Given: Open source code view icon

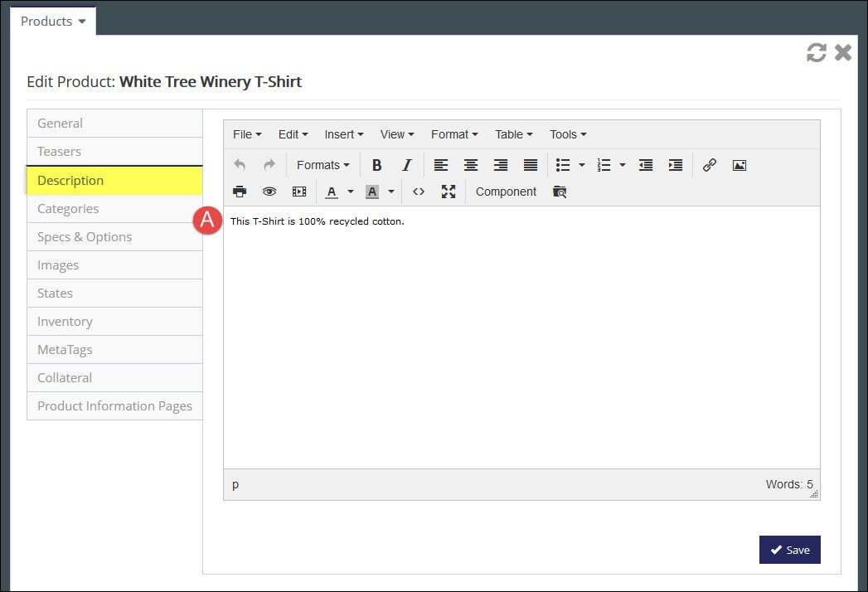Looking at the screenshot, I should point(419,192).
